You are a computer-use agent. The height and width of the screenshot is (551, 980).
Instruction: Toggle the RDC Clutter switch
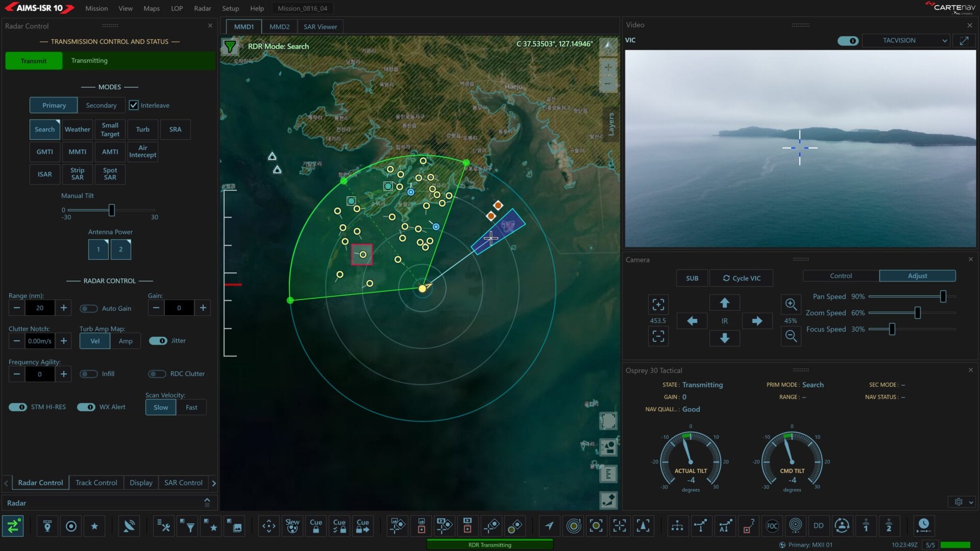tap(157, 374)
